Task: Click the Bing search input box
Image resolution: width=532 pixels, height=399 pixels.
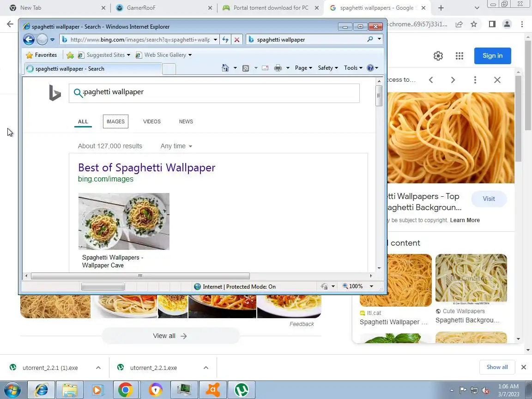Action: click(214, 93)
